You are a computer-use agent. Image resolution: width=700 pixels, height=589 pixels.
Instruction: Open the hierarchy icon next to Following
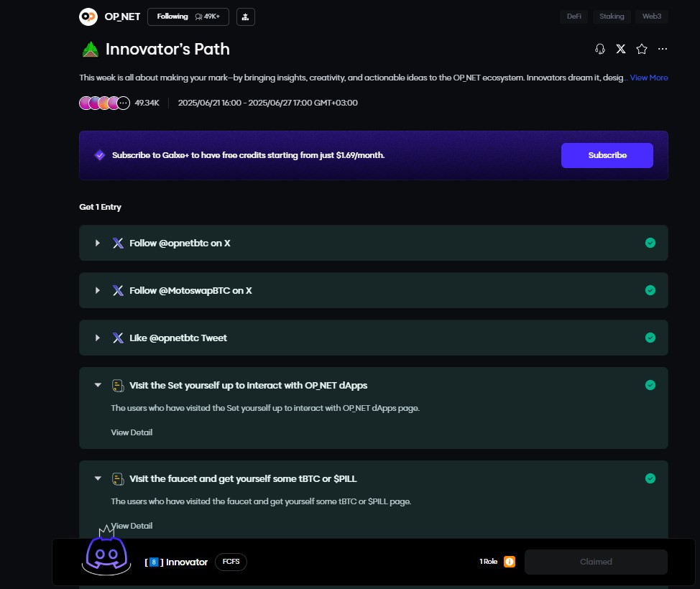(x=245, y=17)
